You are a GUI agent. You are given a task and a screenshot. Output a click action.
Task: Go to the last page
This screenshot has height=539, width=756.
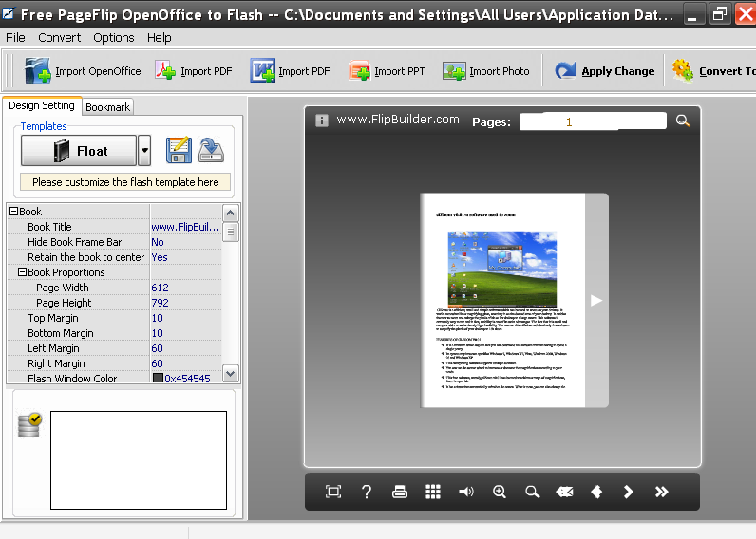[x=662, y=492]
